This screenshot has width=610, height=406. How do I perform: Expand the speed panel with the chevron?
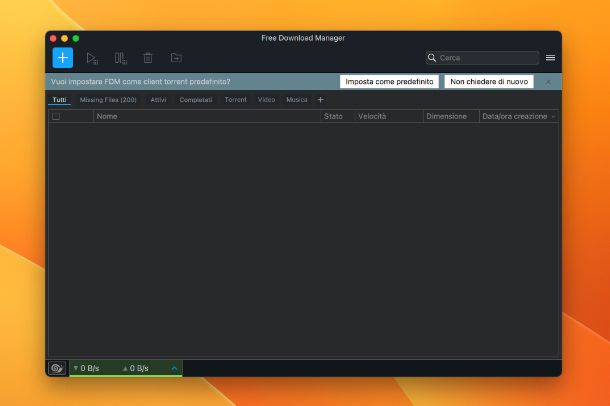point(174,368)
